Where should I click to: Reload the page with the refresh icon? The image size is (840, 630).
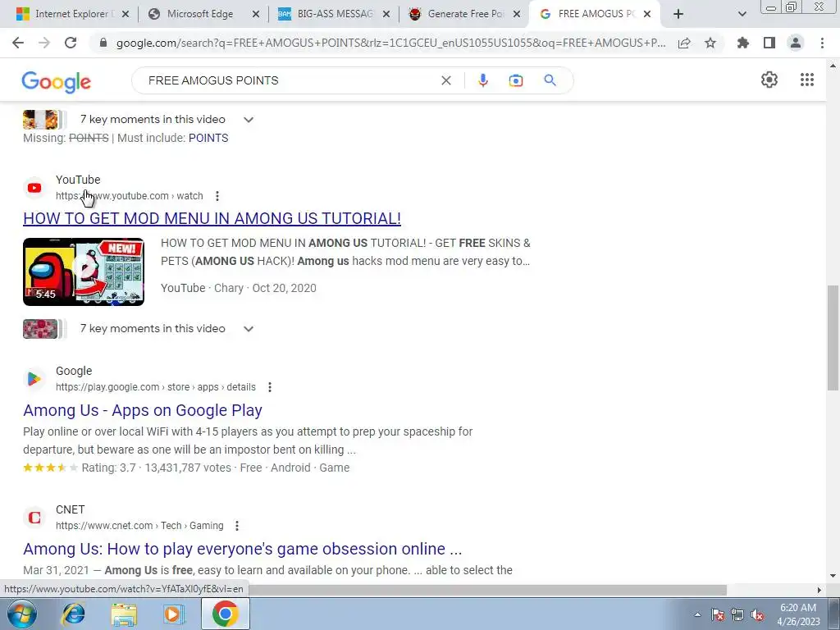point(71,43)
